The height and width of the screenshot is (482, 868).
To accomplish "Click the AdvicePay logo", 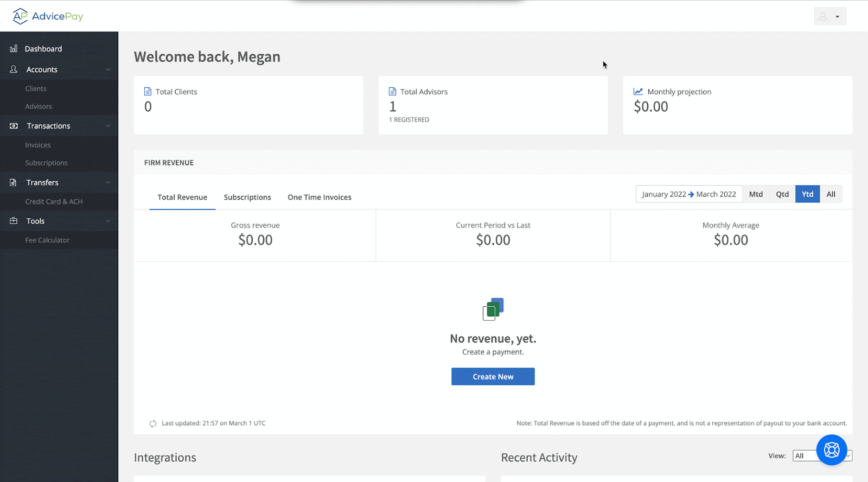I will [48, 16].
